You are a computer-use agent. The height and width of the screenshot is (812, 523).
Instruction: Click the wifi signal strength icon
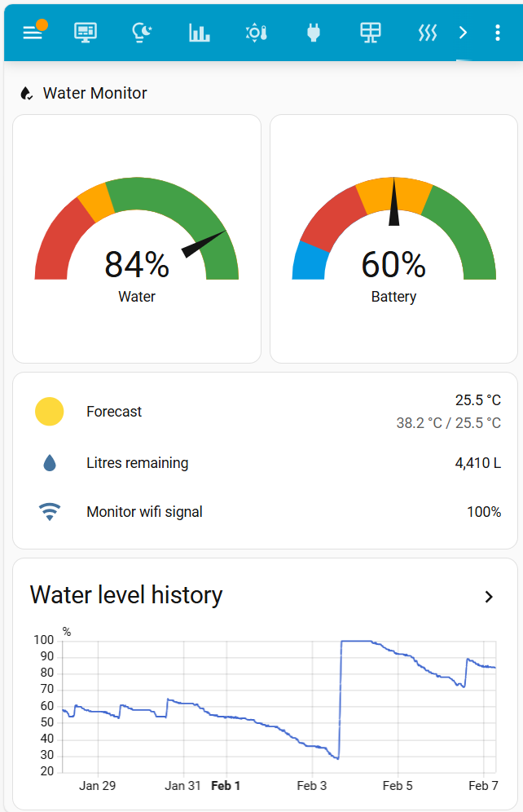pos(50,512)
